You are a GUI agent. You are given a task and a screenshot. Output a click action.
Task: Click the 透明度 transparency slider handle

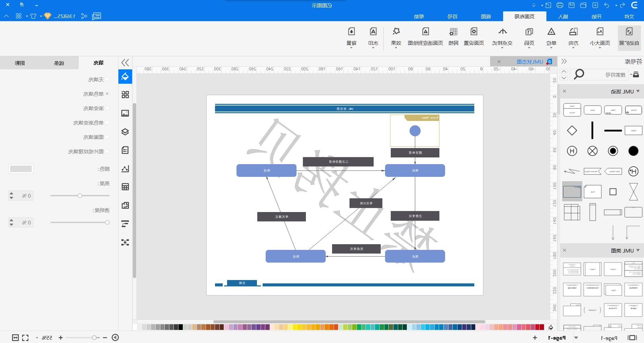click(107, 222)
